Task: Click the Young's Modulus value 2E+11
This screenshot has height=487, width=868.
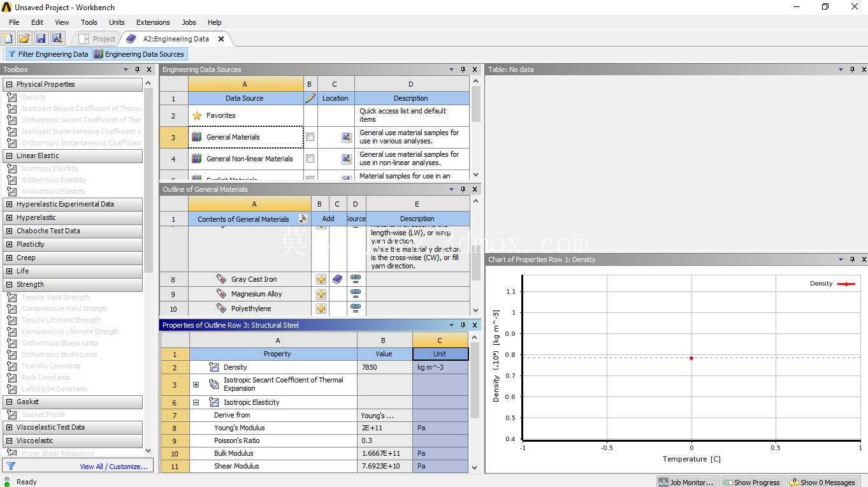Action: [385, 428]
